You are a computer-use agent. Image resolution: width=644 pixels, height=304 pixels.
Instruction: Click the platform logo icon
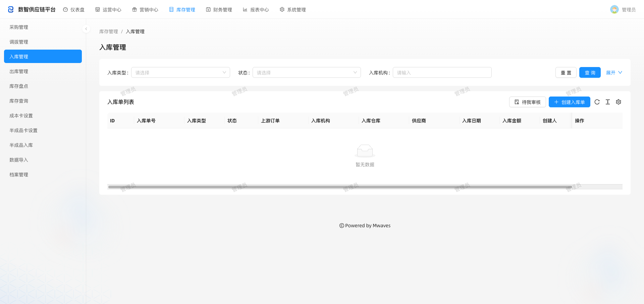pos(11,9)
